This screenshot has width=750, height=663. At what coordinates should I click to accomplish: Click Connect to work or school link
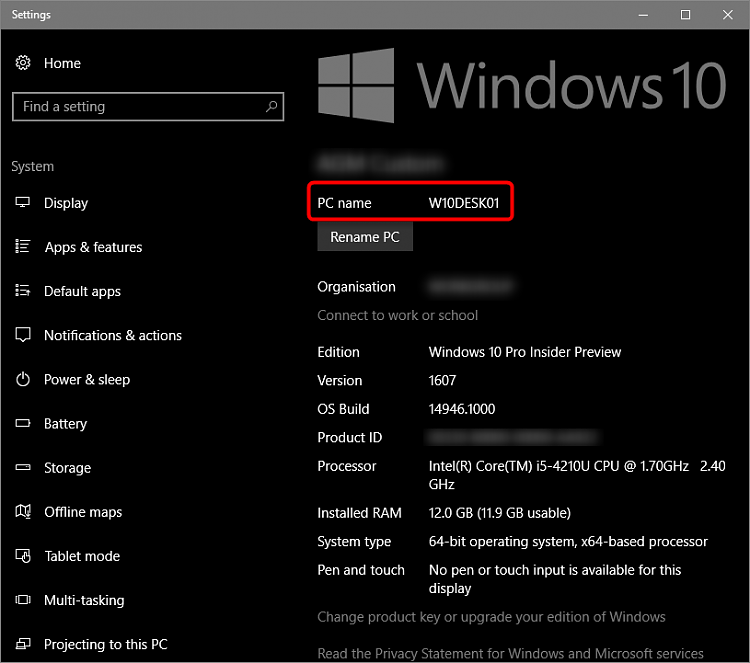(397, 315)
